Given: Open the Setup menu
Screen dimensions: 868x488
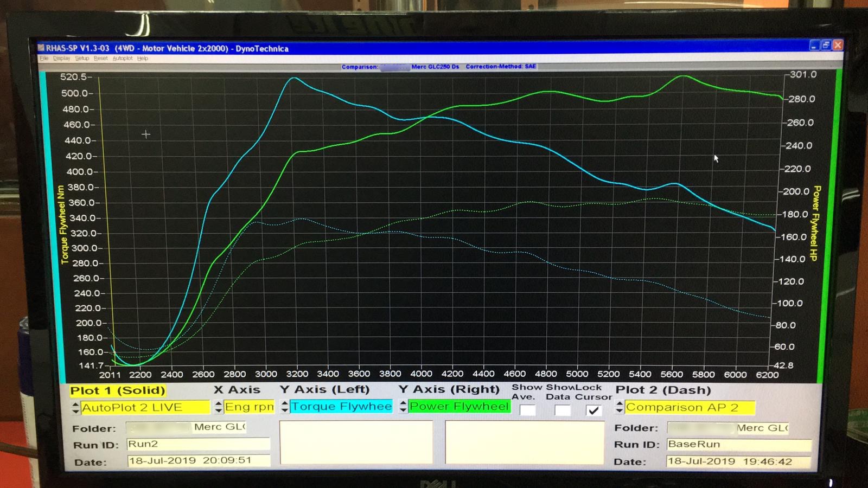Looking at the screenshot, I should 82,58.
